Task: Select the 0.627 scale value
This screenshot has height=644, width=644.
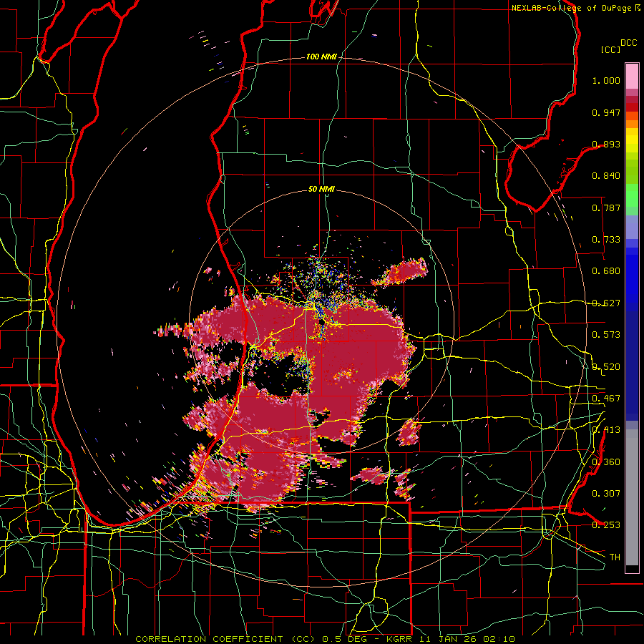Action: 606,303
